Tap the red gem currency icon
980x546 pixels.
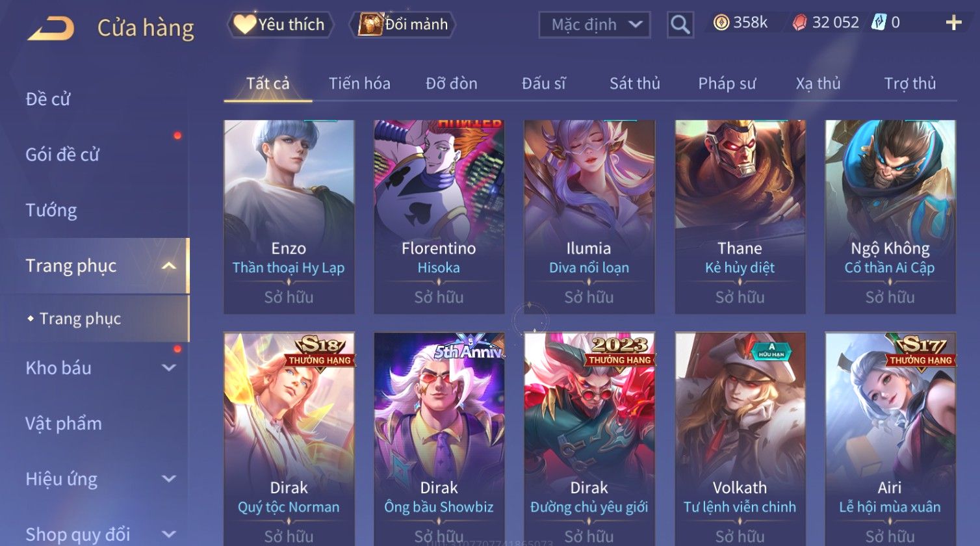tap(799, 23)
